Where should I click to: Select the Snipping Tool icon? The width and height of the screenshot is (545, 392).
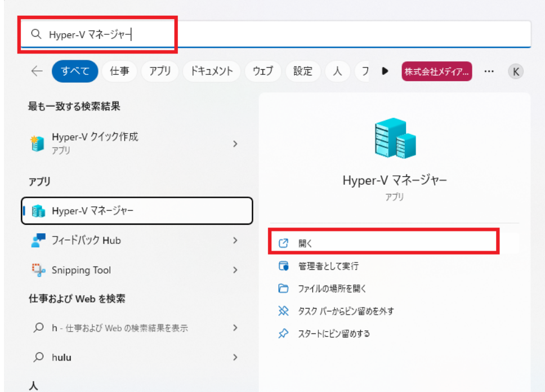tap(37, 270)
